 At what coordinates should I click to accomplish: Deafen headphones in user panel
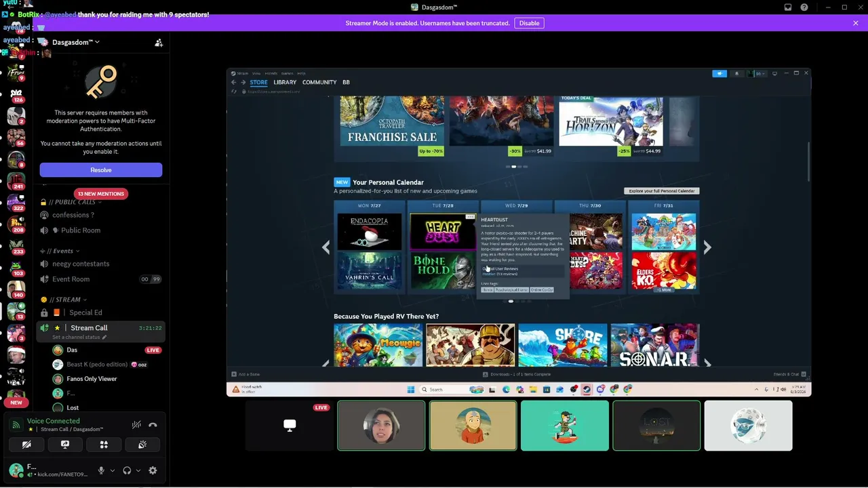[x=127, y=470]
